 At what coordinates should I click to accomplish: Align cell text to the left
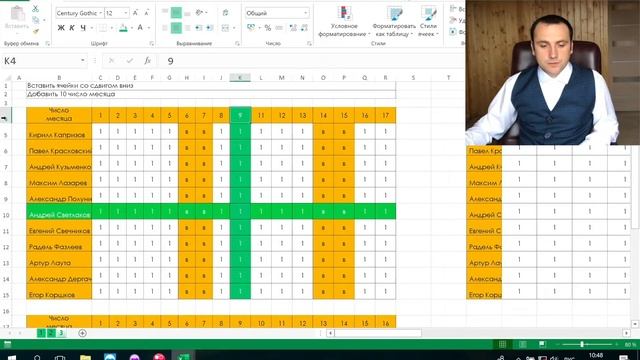[165, 28]
